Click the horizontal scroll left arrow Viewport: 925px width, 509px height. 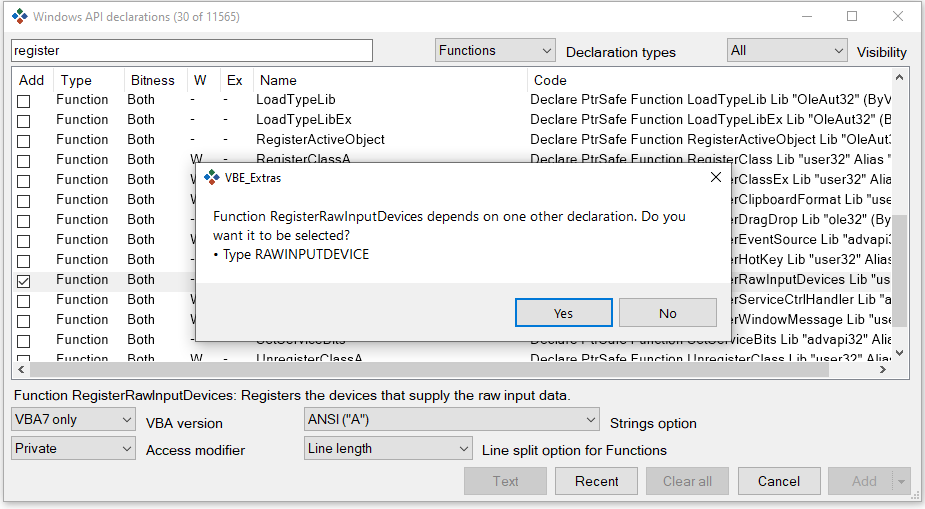click(x=21, y=370)
